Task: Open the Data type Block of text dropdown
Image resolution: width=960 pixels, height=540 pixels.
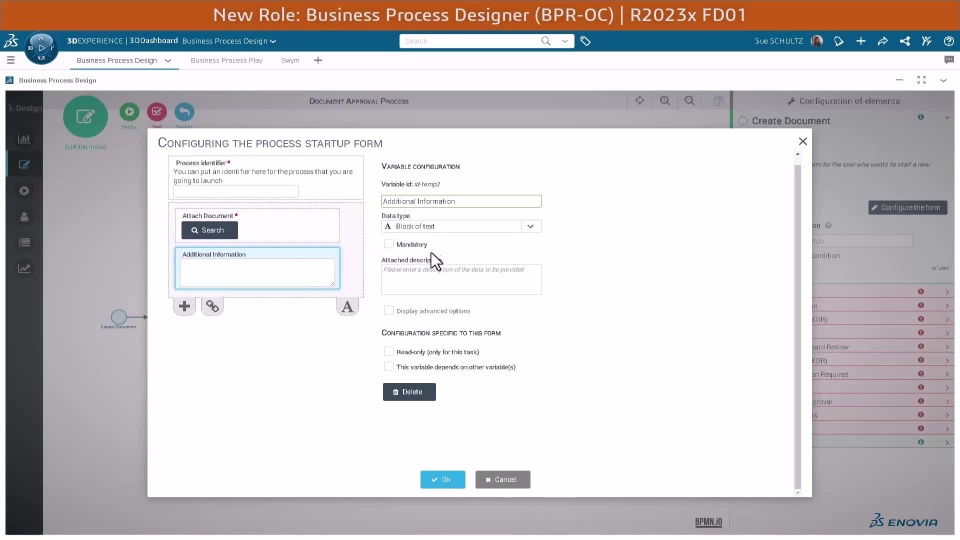Action: (x=461, y=226)
